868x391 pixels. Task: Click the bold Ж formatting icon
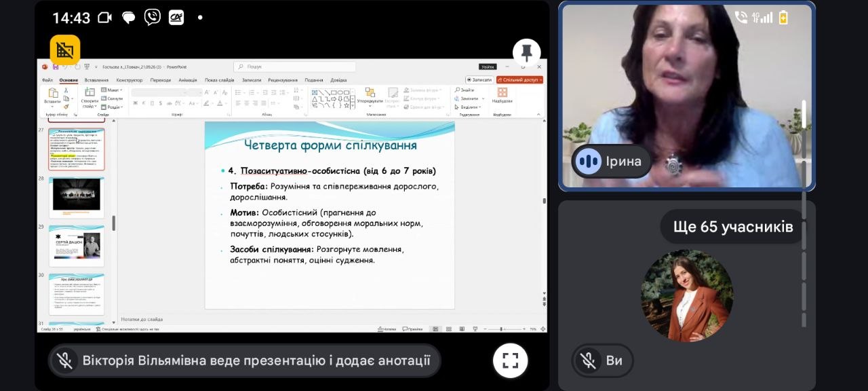click(x=136, y=103)
